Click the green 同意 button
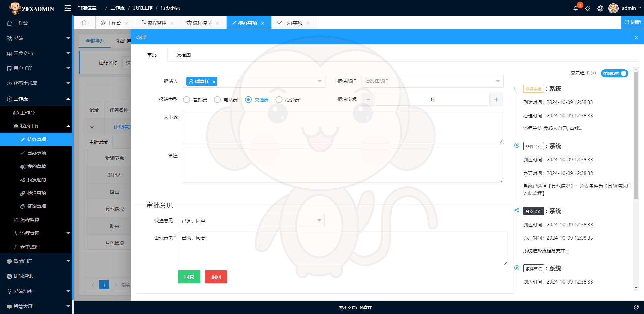Viewport: 644px width, 314px height. pos(189,277)
